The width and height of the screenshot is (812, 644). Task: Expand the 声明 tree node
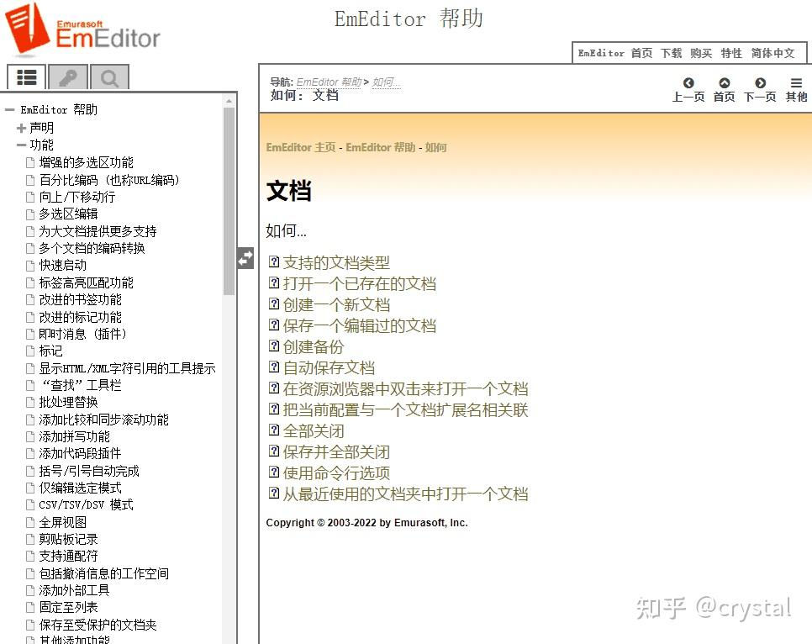pyautogui.click(x=20, y=127)
